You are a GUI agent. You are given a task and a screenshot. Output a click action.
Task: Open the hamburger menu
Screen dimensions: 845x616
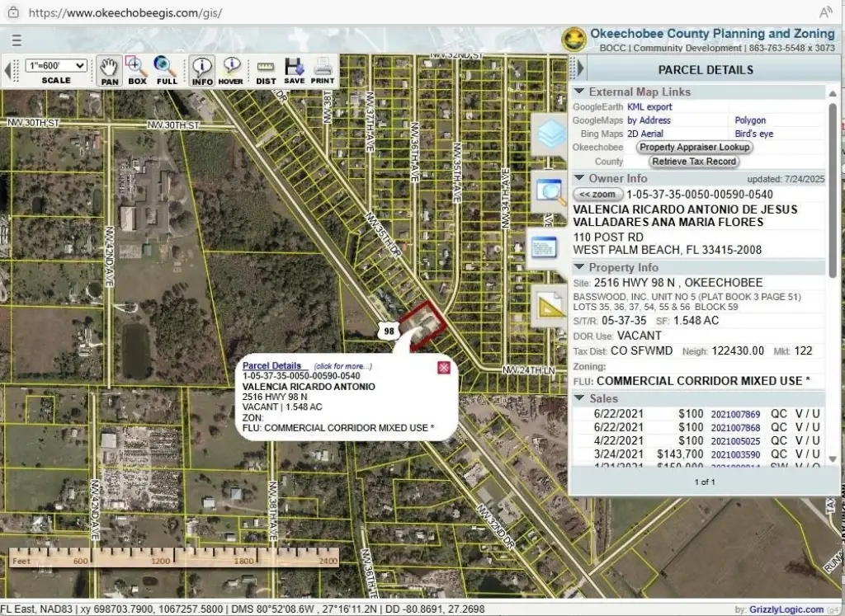pyautogui.click(x=17, y=40)
